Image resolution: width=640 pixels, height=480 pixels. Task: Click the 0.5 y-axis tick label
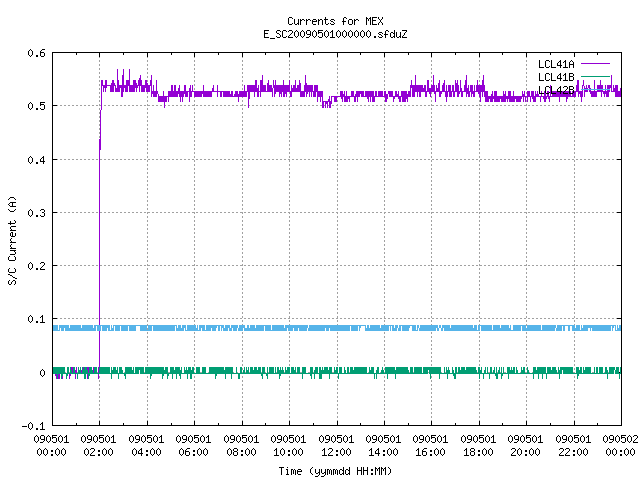pos(36,106)
